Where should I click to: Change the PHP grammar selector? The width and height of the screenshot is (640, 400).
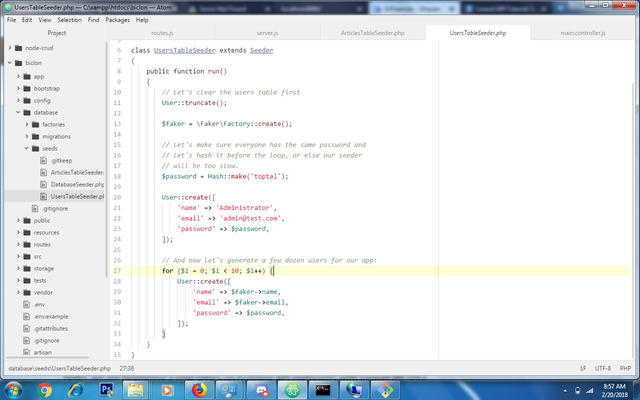coord(625,368)
